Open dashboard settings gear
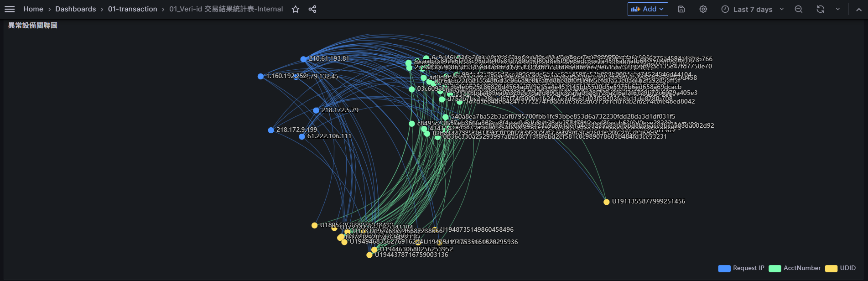This screenshot has height=281, width=868. point(703,9)
